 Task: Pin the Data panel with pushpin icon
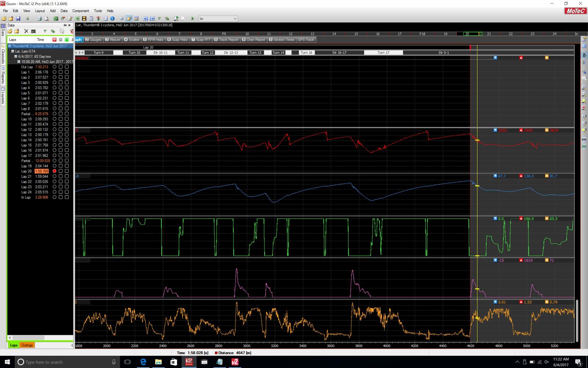click(x=65, y=25)
